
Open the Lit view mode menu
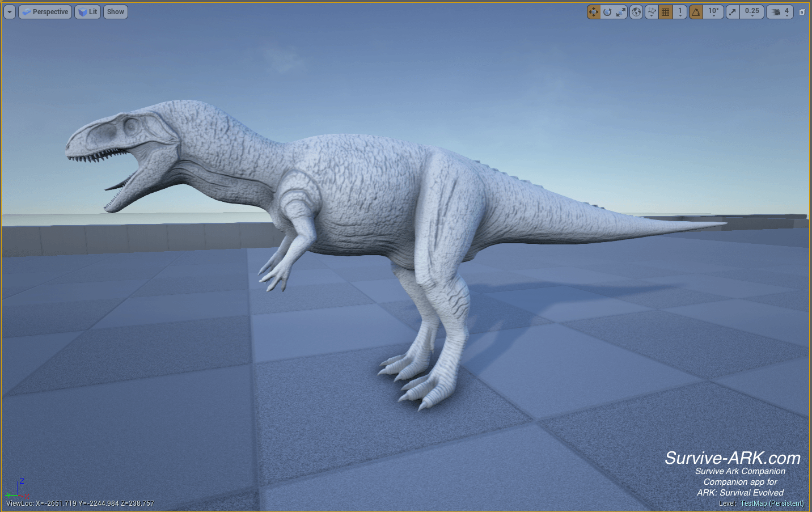(88, 12)
